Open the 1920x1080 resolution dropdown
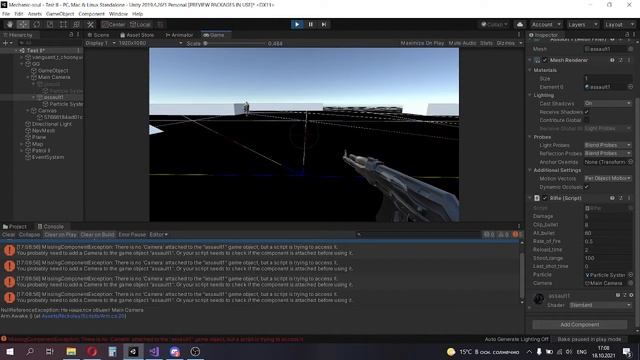Screen dimensions: 640x360 [x=150, y=43]
